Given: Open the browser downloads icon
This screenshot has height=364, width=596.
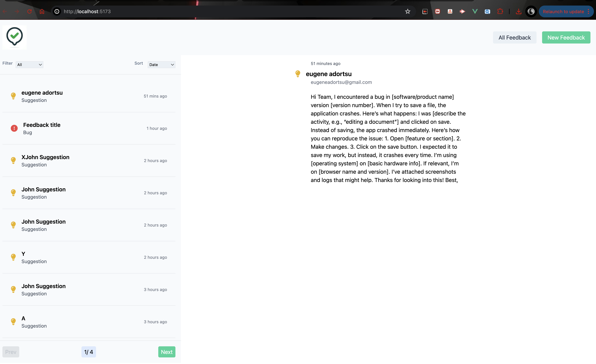Looking at the screenshot, I should coord(518,11).
